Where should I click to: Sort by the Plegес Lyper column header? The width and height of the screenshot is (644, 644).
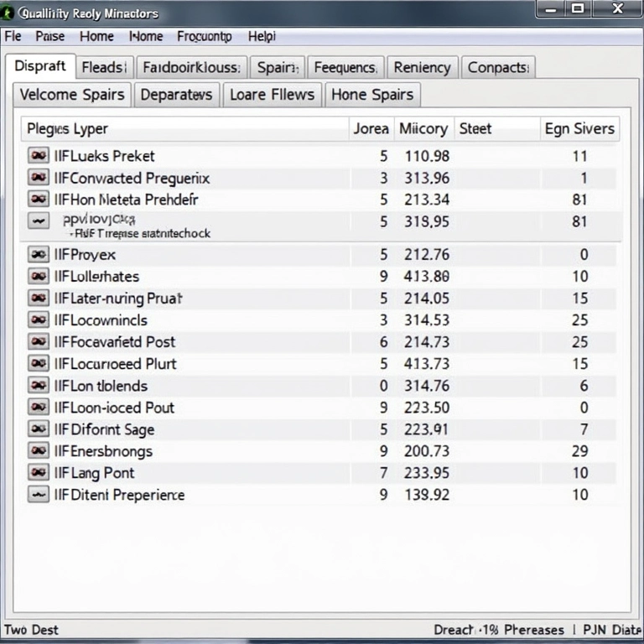(x=67, y=128)
